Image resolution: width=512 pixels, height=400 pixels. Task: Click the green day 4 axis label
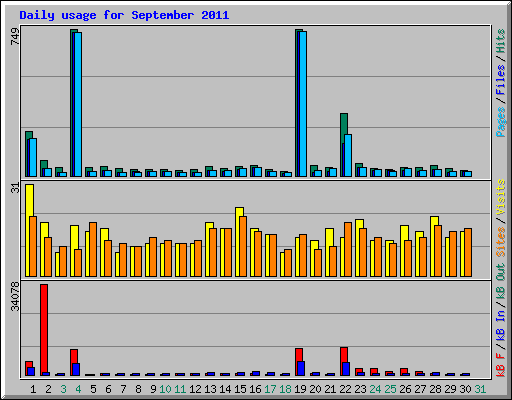78,389
